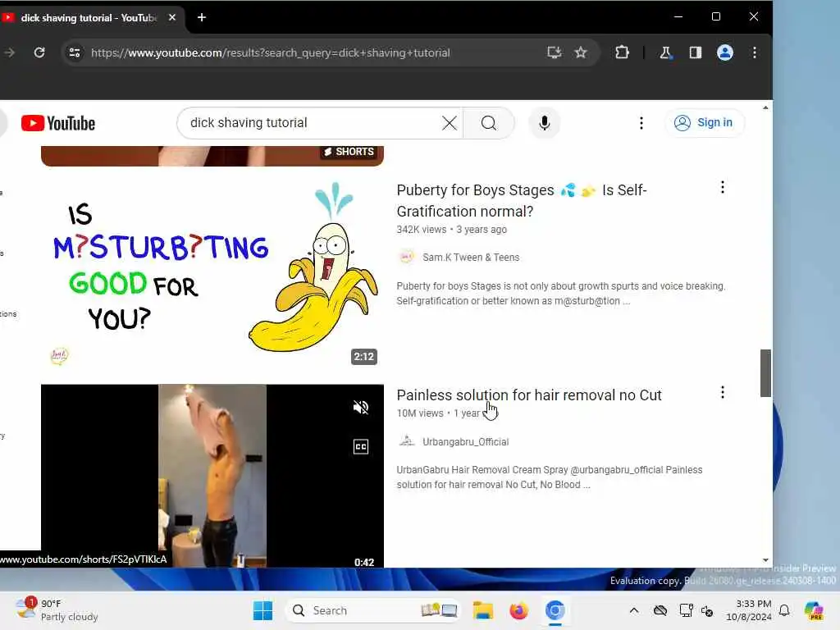Click the address bar URL
Screen dimensions: 840x630
coord(271,53)
